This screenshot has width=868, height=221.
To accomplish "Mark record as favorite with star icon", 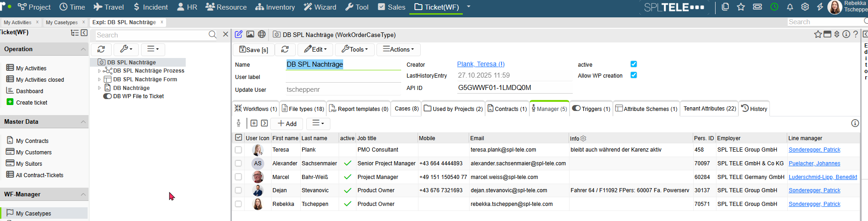I will tap(818, 34).
